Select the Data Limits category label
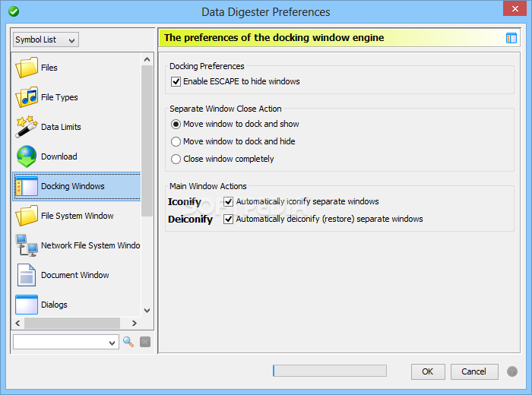This screenshot has width=532, height=395. click(61, 127)
